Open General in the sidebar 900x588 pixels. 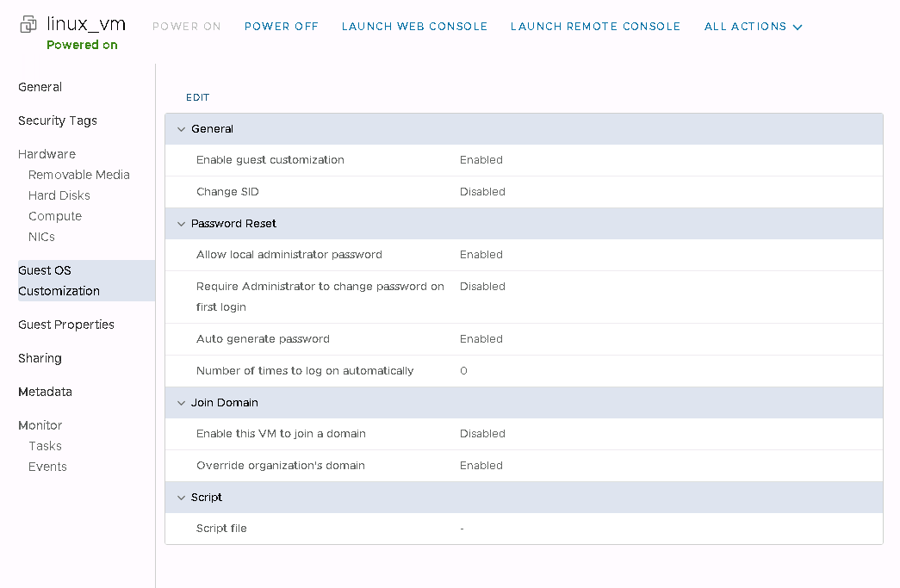click(x=40, y=87)
